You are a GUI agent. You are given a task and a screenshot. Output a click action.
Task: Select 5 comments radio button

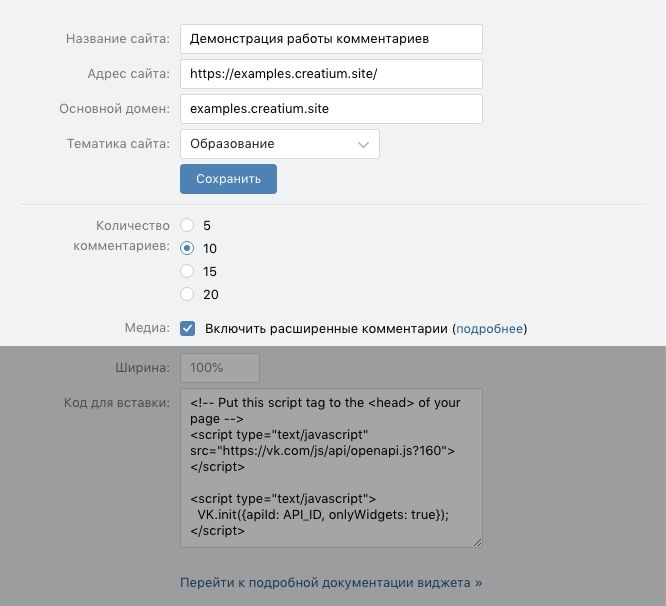point(187,225)
